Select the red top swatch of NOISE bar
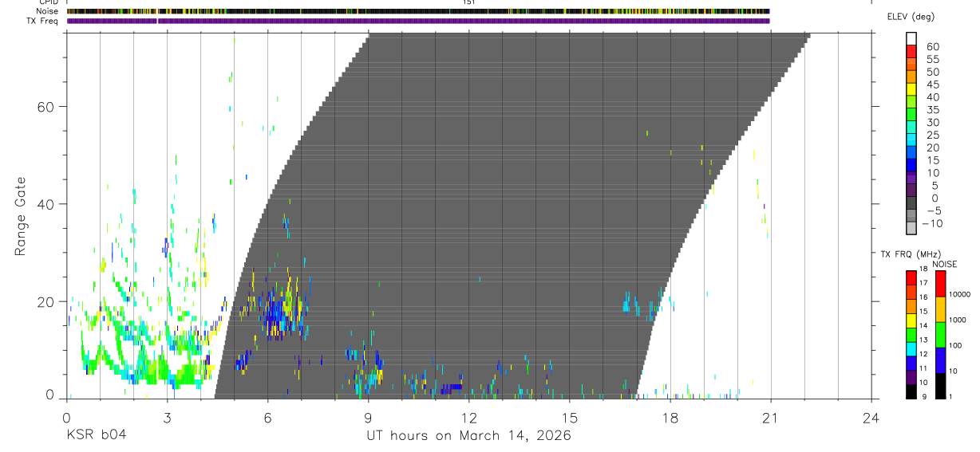The image size is (980, 452). point(940,284)
